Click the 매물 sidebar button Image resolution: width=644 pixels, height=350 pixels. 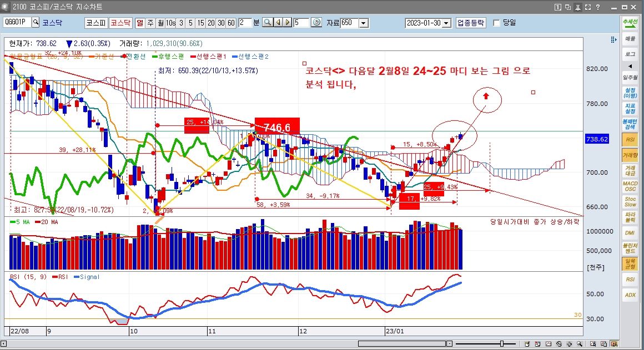pyautogui.click(x=630, y=39)
